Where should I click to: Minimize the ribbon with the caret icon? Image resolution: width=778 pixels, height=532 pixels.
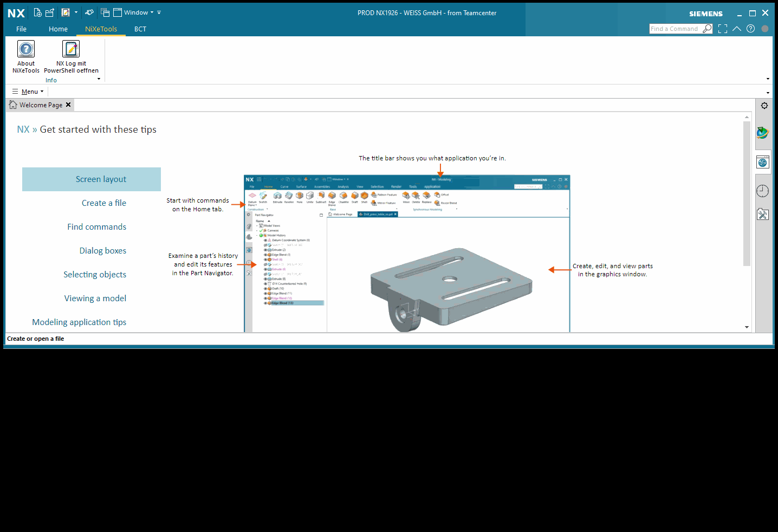737,29
